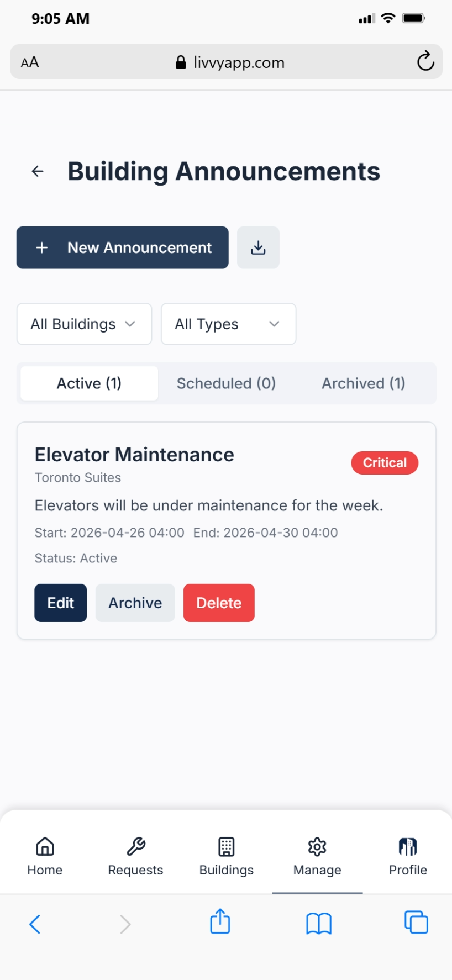This screenshot has width=452, height=980.
Task: Delete the Elevator Maintenance announcement
Action: coord(219,603)
